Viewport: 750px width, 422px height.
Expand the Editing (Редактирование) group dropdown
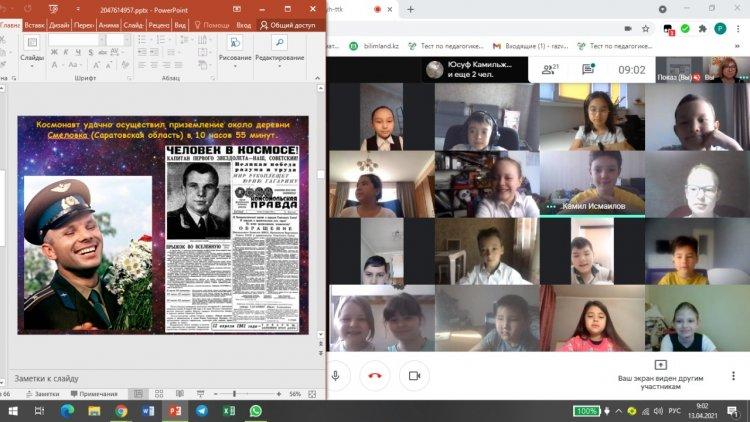279,66
